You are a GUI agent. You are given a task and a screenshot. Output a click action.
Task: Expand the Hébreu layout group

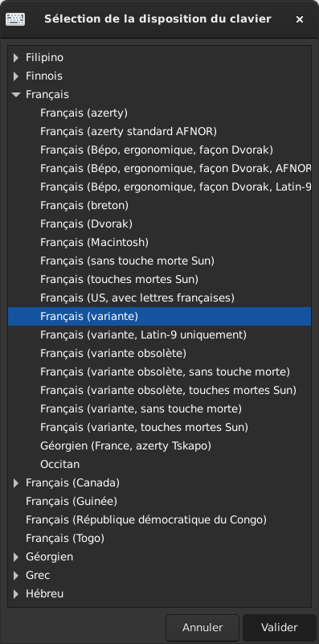(16, 593)
